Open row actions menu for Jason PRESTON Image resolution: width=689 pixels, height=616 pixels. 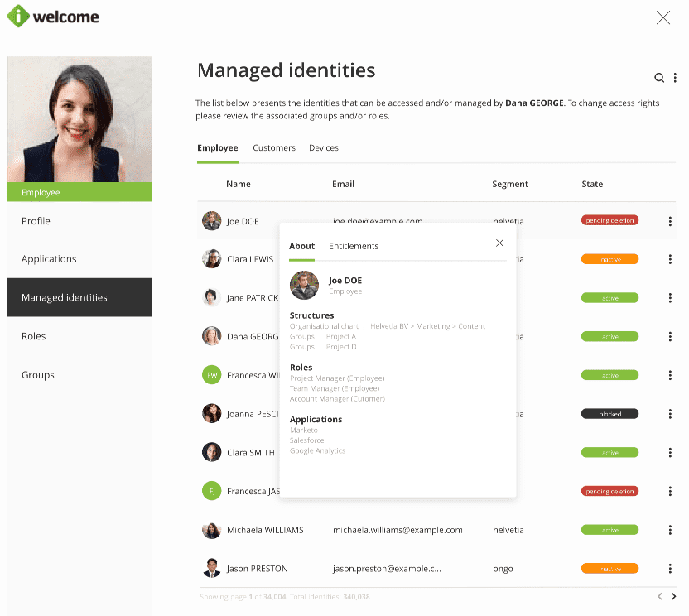click(x=669, y=569)
